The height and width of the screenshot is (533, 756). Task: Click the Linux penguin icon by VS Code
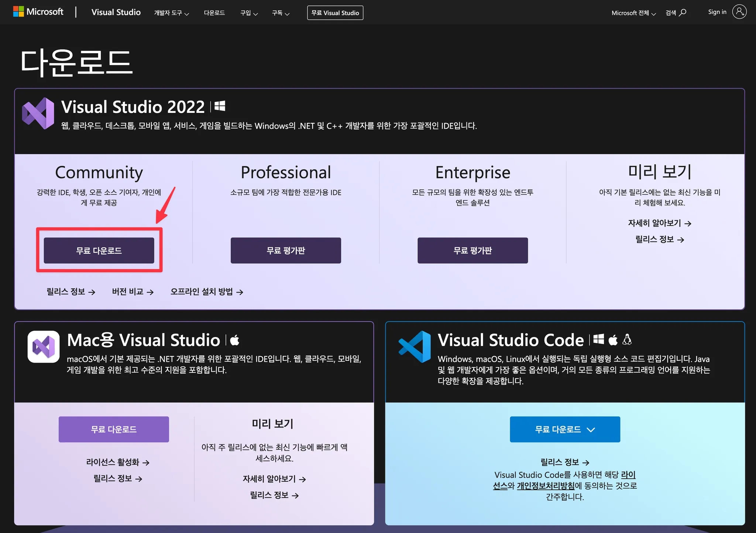pos(627,339)
